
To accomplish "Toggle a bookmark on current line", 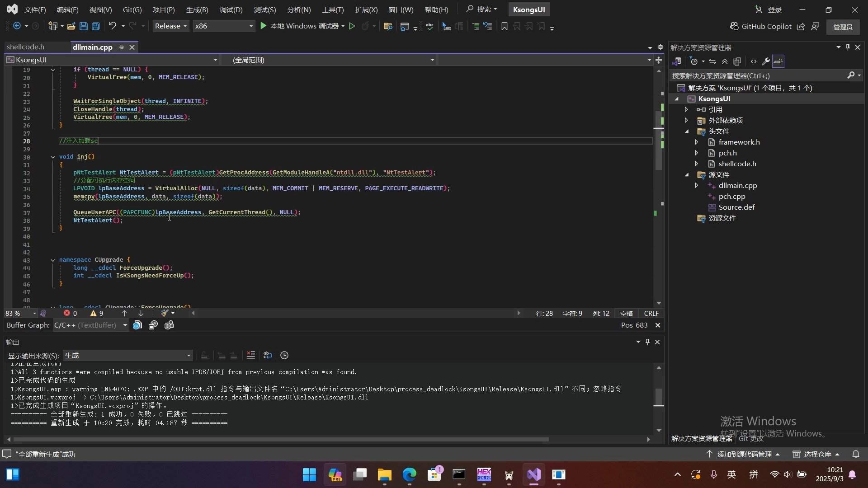I will tap(505, 26).
